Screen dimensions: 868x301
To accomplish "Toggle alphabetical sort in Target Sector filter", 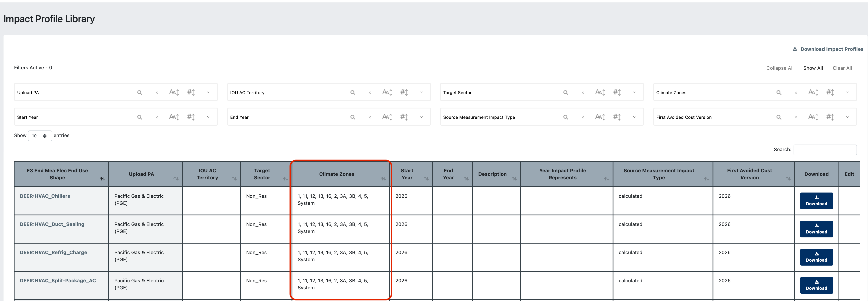I will pyautogui.click(x=600, y=92).
